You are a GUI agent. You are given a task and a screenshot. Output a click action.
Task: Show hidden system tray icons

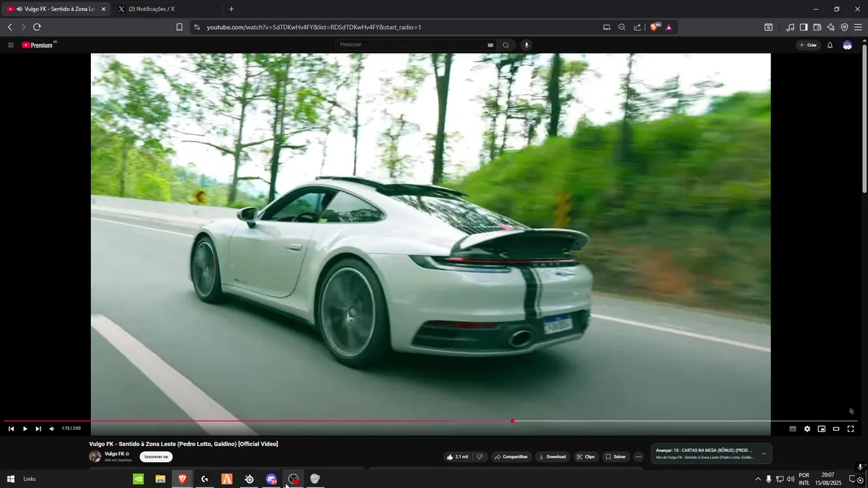758,479
